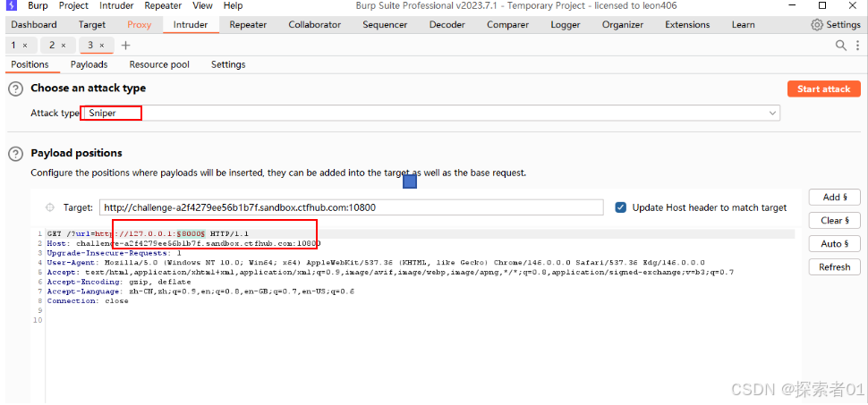The width and height of the screenshot is (868, 405).
Task: Open the Decoder tab
Action: pos(447,25)
